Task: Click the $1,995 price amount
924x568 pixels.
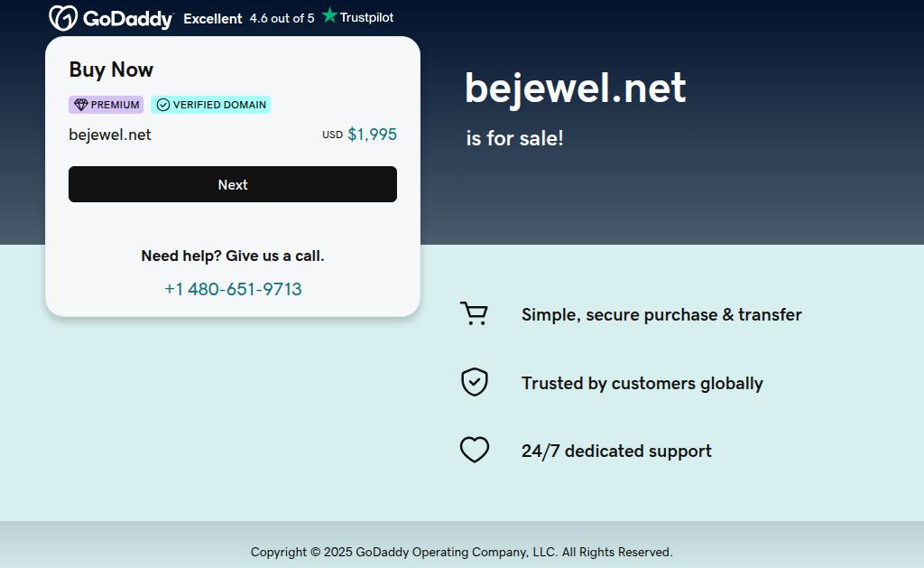Action: click(x=372, y=135)
